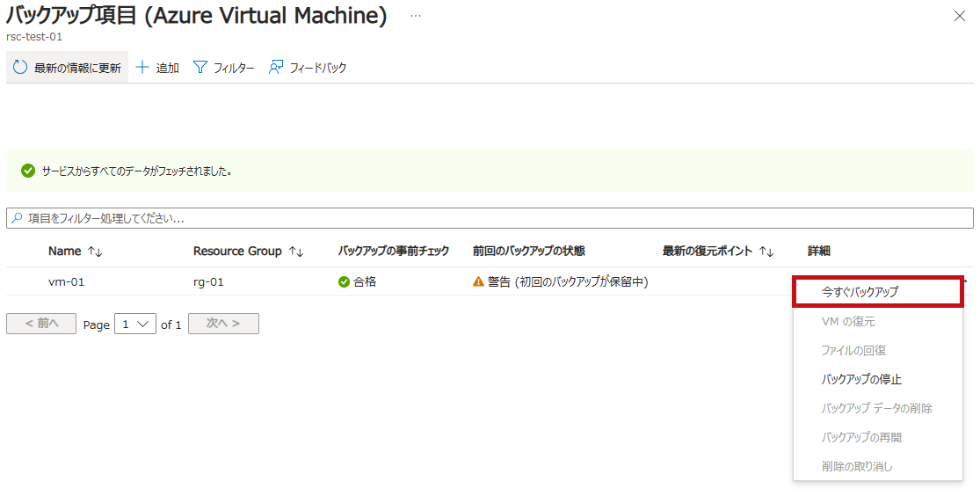
Task: Click 最新の復元ポイント column header text
Action: (708, 252)
